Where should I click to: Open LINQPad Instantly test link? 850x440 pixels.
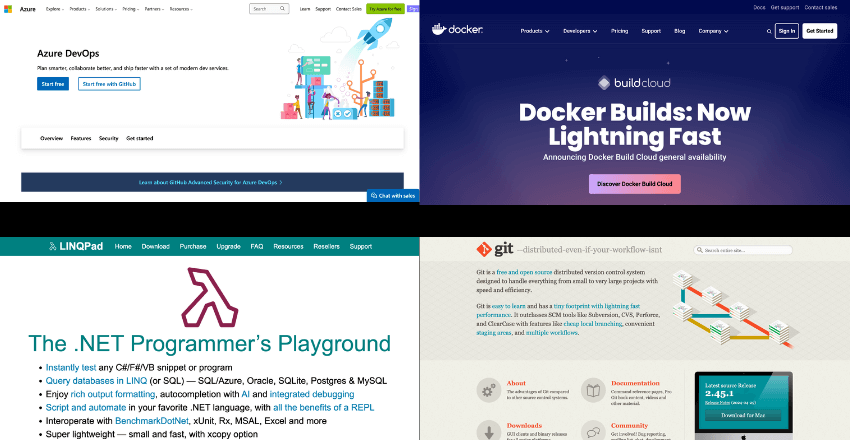point(71,367)
